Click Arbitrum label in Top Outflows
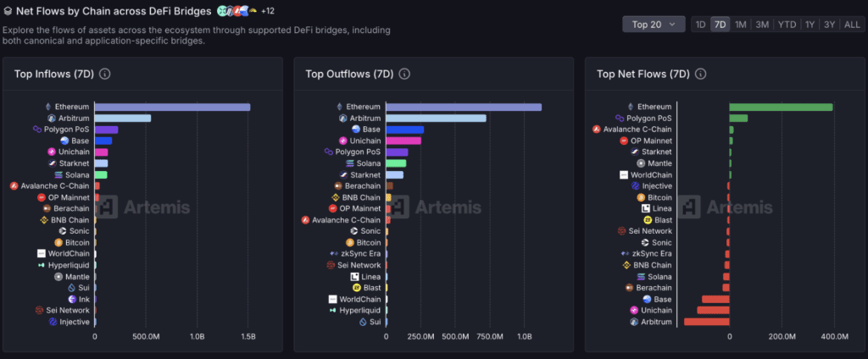The width and height of the screenshot is (868, 359). point(365,119)
